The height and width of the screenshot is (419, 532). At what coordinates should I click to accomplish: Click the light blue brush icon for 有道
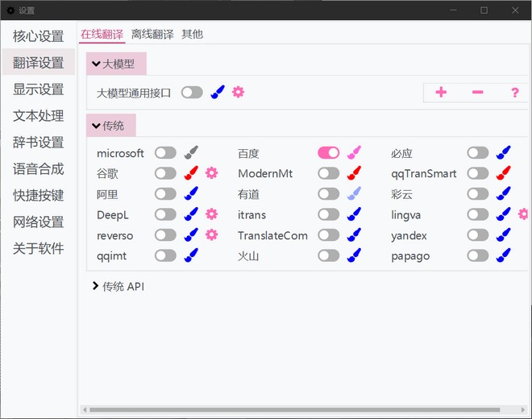(354, 193)
